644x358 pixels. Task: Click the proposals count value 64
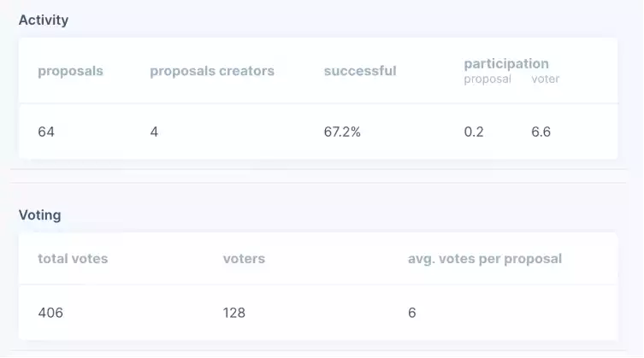tap(46, 132)
